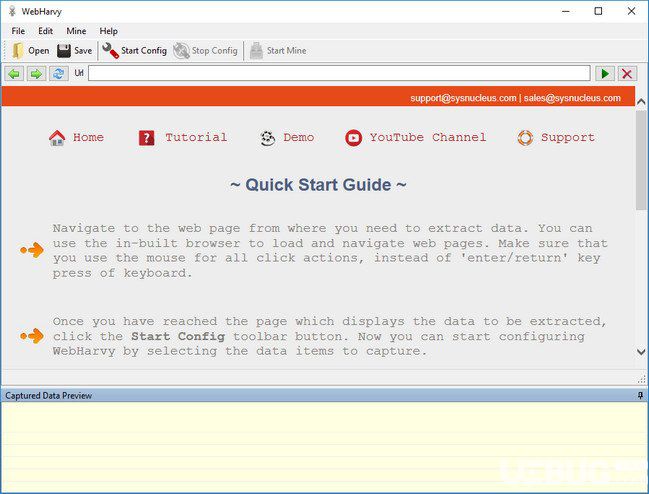Click the Stop Config toolbar icon

[181, 50]
